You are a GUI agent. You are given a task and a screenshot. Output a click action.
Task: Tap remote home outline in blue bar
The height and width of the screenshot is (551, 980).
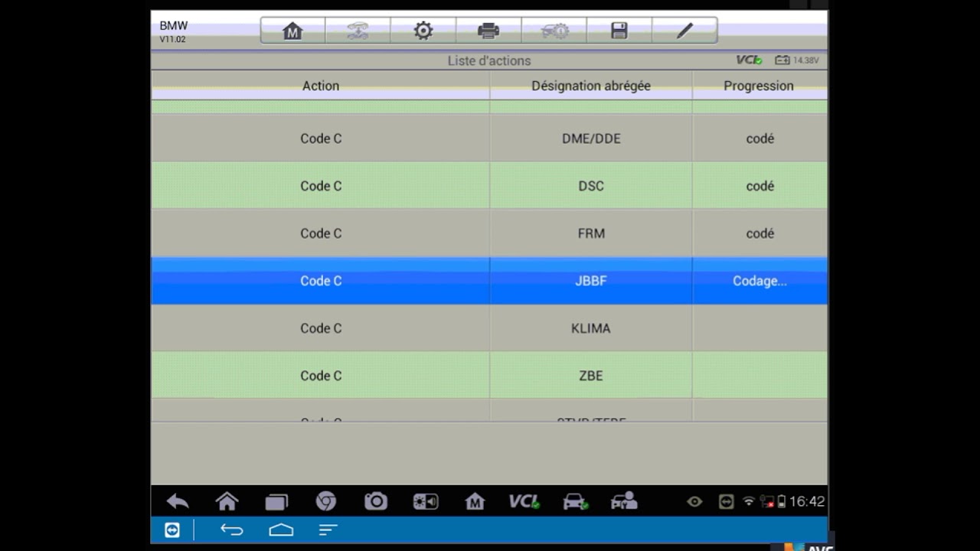pos(281,530)
